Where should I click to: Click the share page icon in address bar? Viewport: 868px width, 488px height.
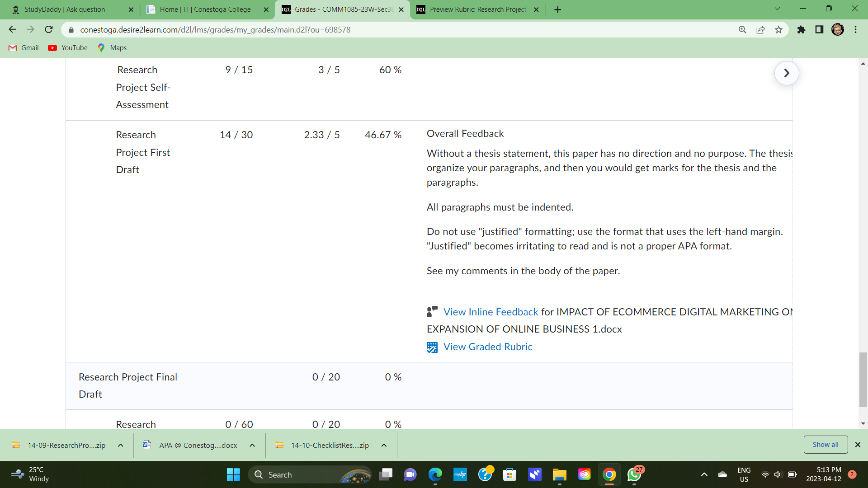[761, 30]
